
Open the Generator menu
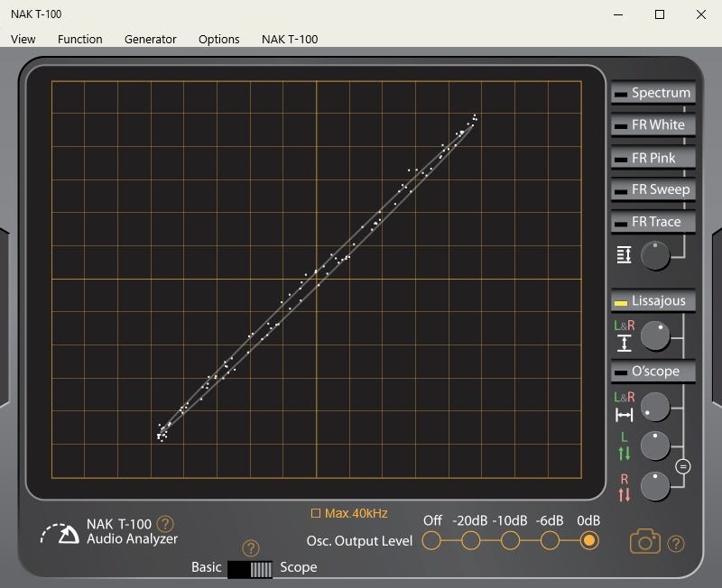150,39
